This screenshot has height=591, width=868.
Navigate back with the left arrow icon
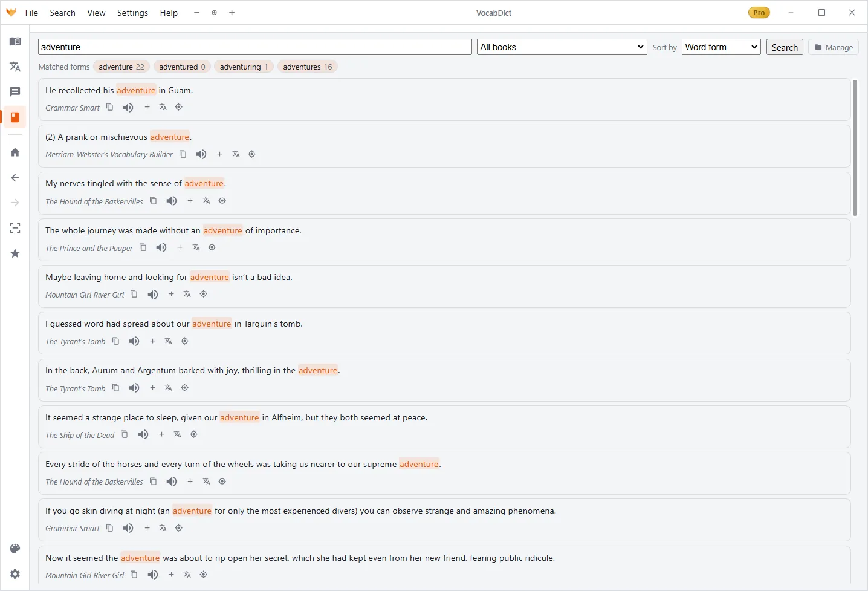coord(15,178)
